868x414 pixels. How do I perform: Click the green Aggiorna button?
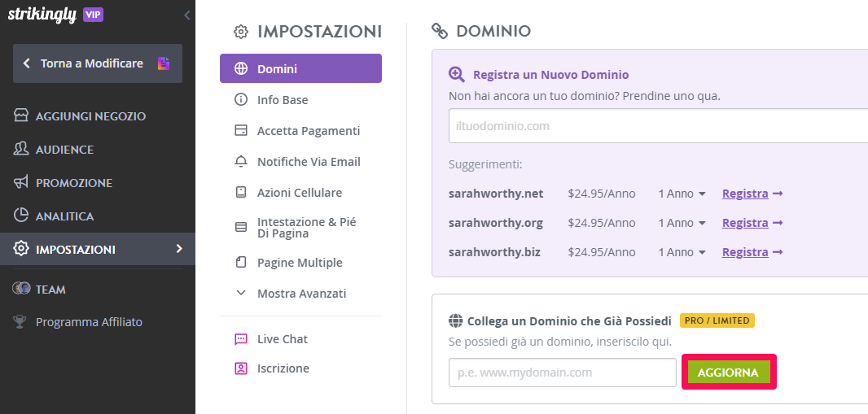(729, 372)
